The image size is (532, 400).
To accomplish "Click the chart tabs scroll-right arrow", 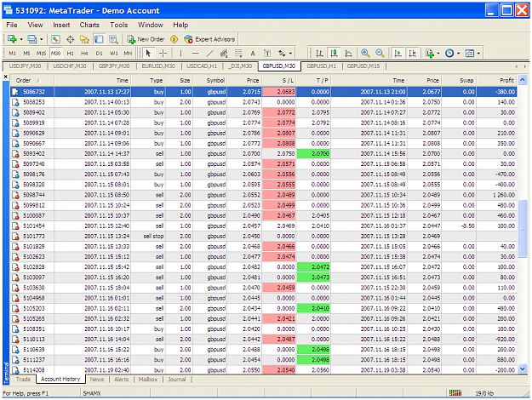I will tap(524, 66).
